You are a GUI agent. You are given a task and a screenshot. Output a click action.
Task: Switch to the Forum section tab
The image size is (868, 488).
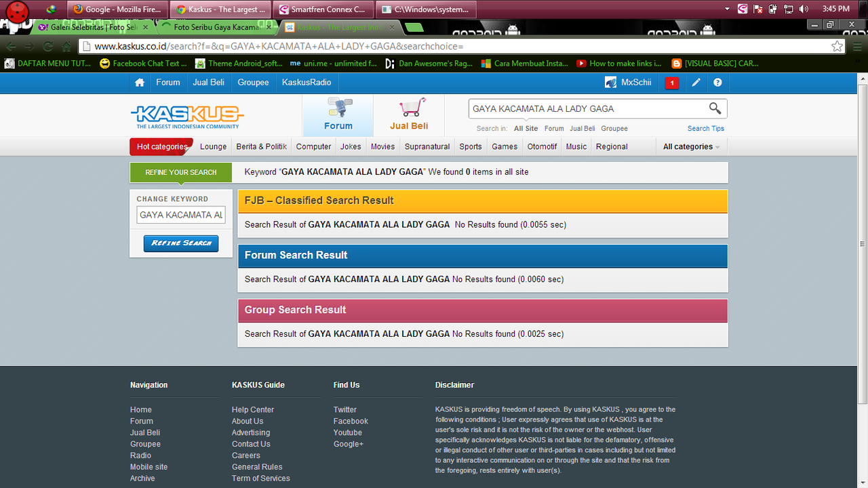coord(338,115)
